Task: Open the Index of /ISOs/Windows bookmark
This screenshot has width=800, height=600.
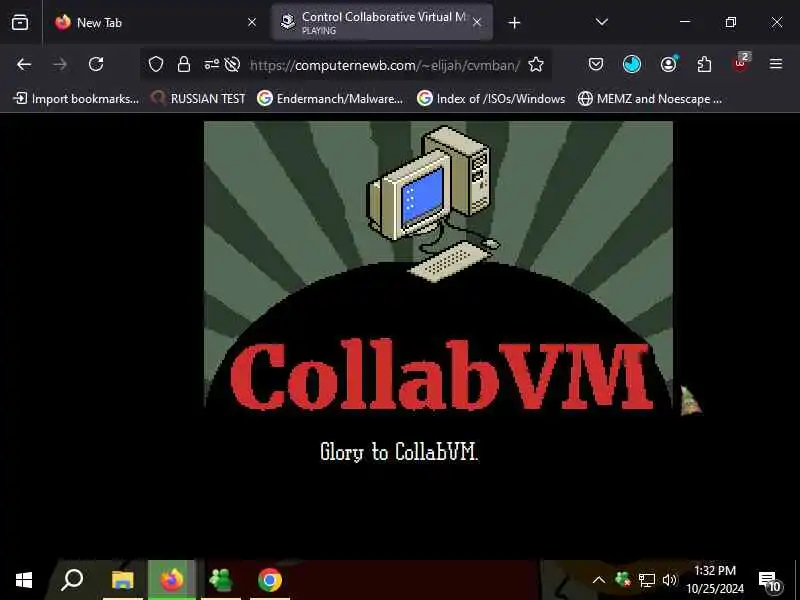Action: coord(491,98)
